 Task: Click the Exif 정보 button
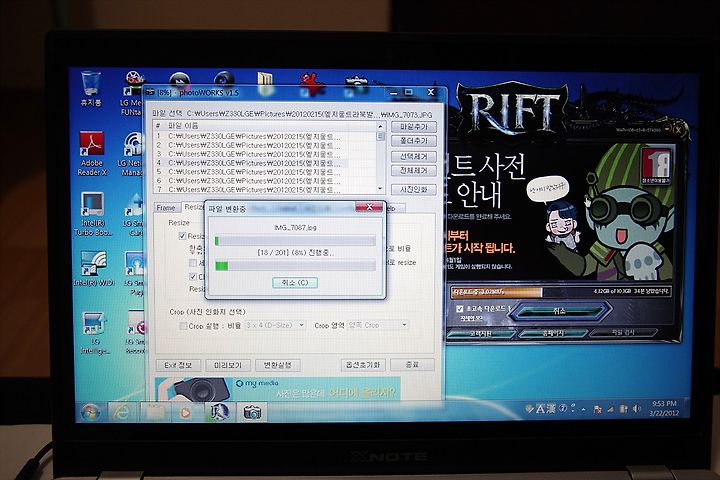coord(178,365)
